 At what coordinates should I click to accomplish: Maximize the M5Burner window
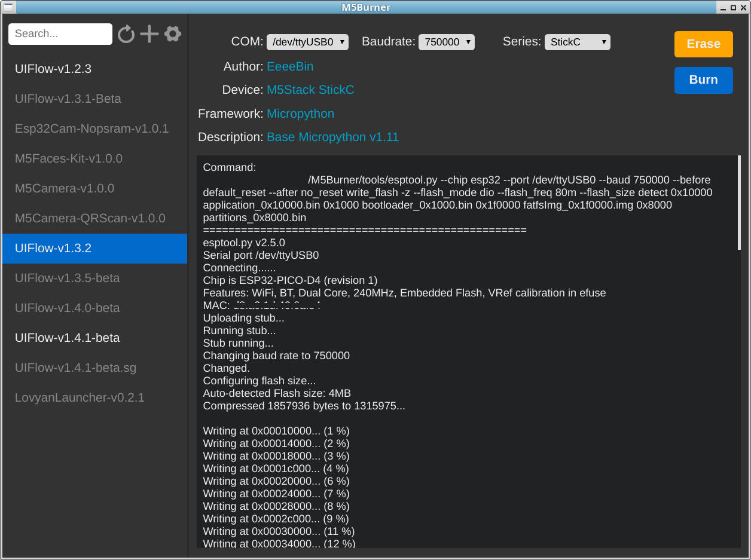click(x=734, y=7)
